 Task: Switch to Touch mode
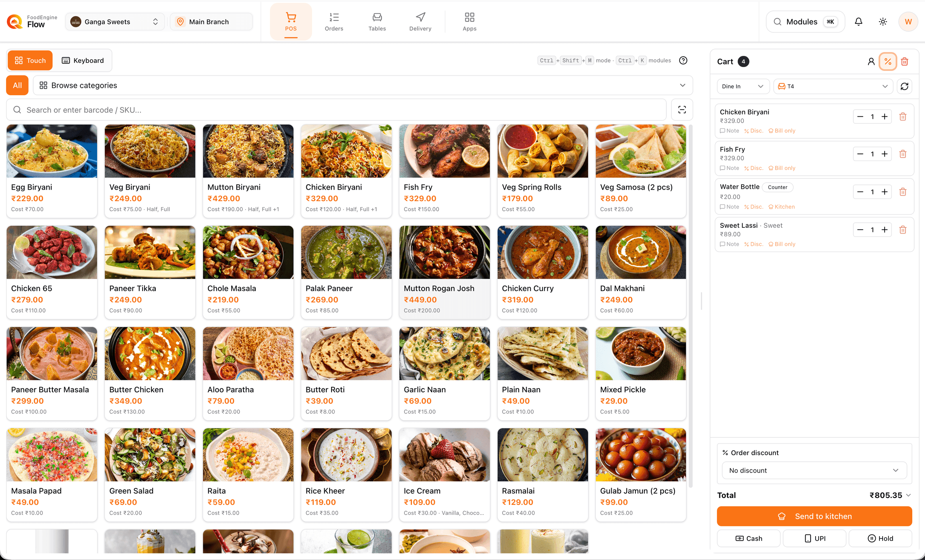pyautogui.click(x=30, y=61)
